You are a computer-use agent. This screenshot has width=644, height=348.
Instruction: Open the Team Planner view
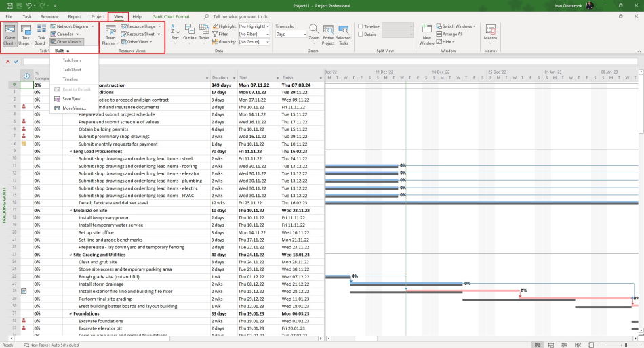(x=110, y=35)
